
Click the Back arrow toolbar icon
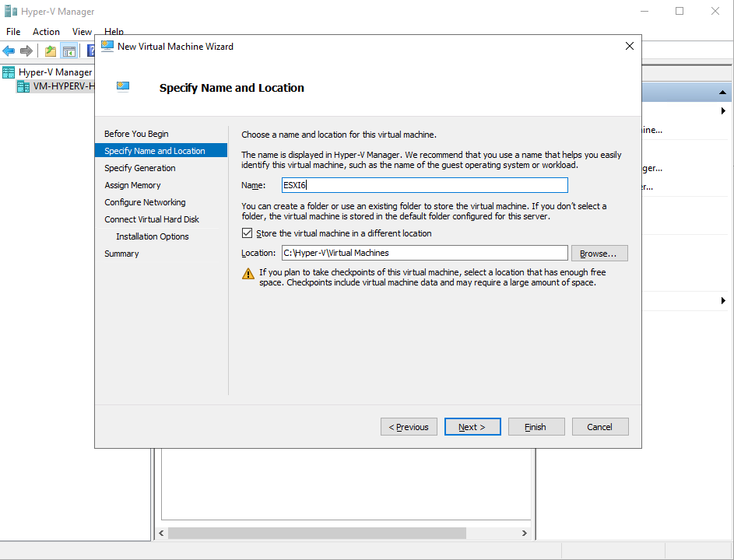tap(9, 51)
